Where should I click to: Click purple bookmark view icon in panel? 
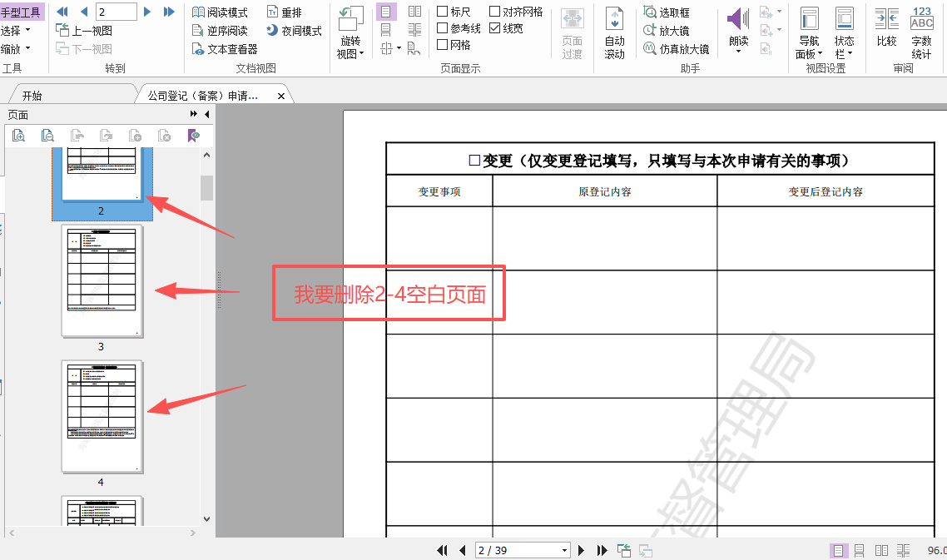193,136
